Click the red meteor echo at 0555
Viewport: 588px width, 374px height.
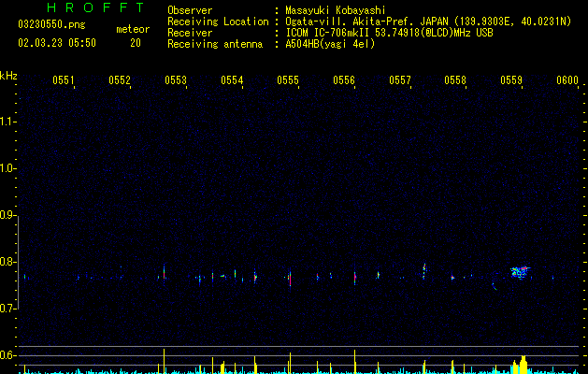[x=290, y=279]
